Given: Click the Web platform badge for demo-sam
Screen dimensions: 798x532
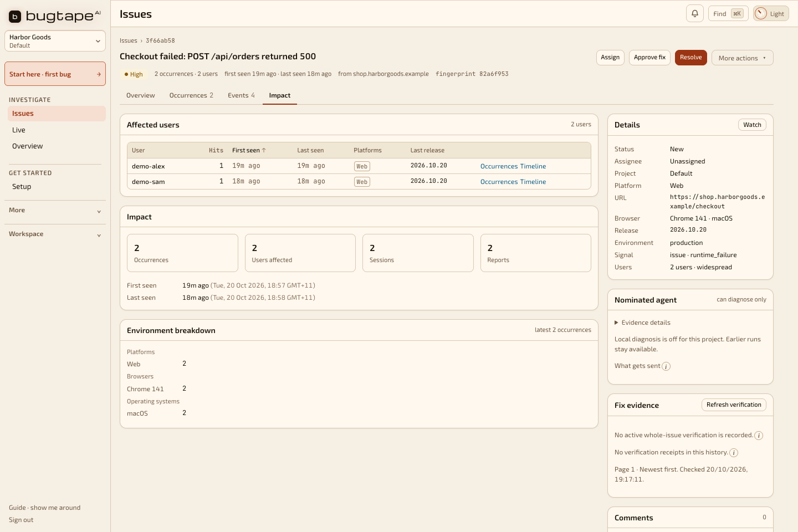Looking at the screenshot, I should (x=362, y=182).
